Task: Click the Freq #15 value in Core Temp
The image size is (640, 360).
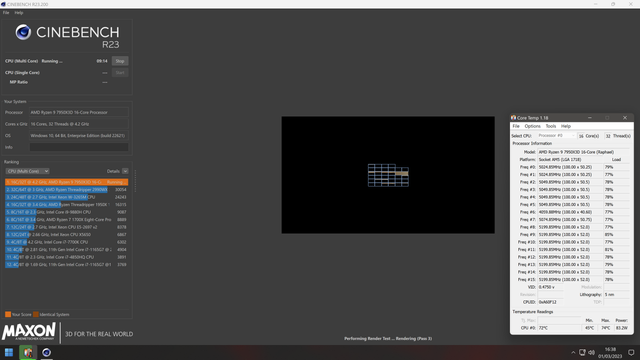Action: pyautogui.click(x=570, y=280)
